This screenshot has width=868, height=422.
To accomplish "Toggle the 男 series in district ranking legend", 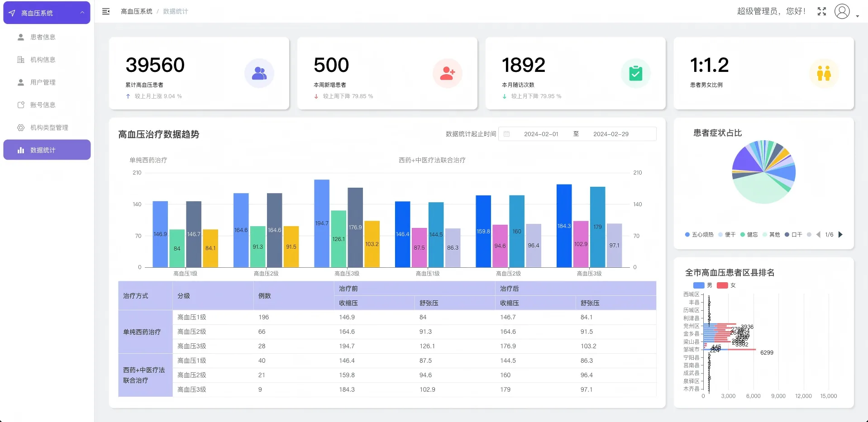I will 703,285.
